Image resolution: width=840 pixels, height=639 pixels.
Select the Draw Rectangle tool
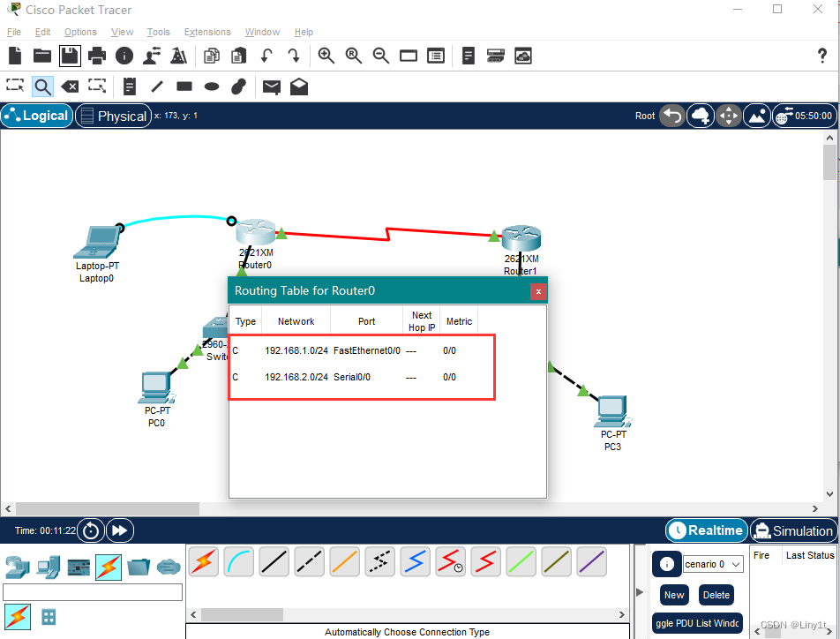click(x=184, y=86)
